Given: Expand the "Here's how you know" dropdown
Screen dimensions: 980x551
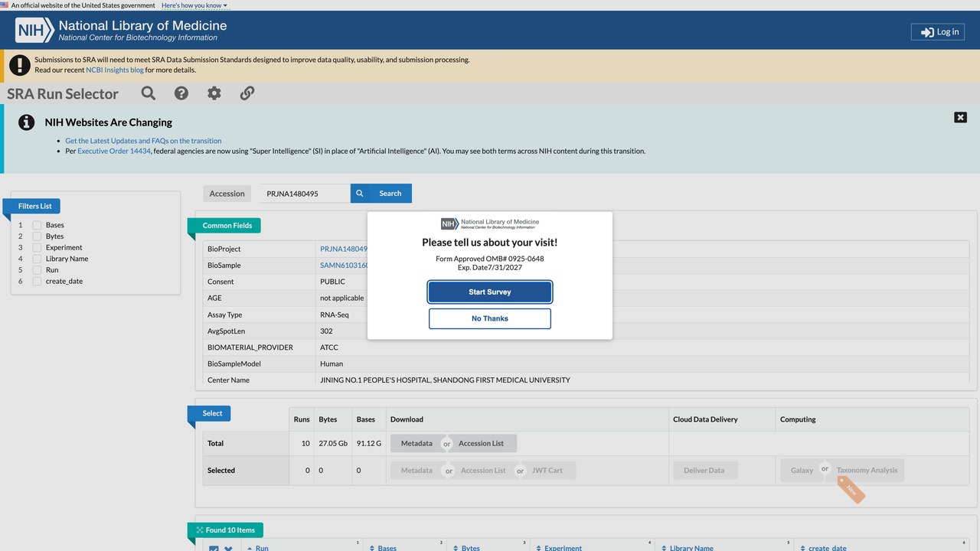Looking at the screenshot, I should pyautogui.click(x=194, y=5).
